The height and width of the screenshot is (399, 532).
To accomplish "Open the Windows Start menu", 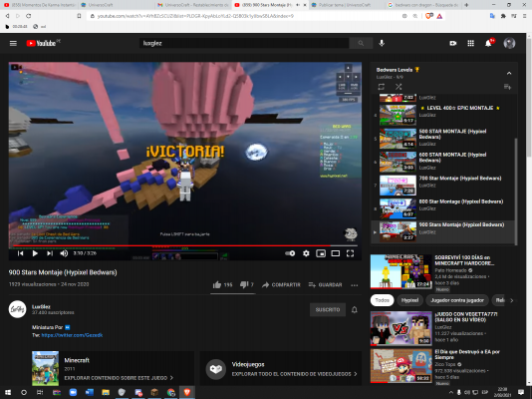I will click(7, 392).
